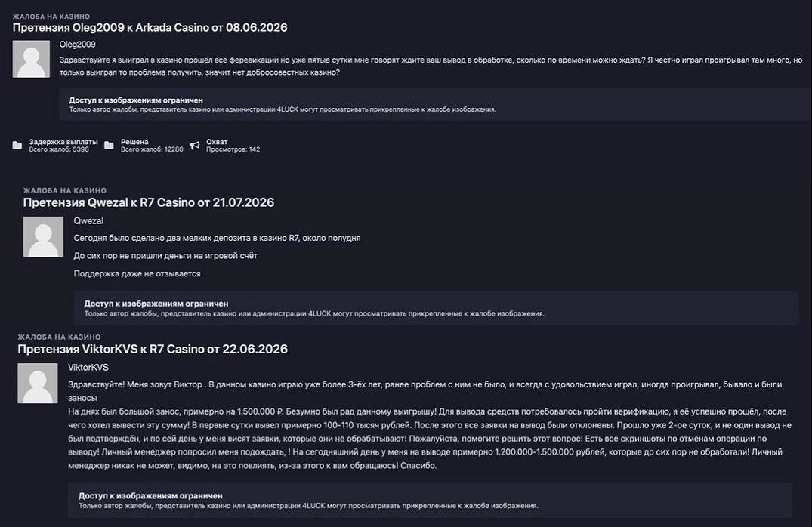Click the megaphone icon beside Охват
This screenshot has width=812, height=527.
coord(195,146)
